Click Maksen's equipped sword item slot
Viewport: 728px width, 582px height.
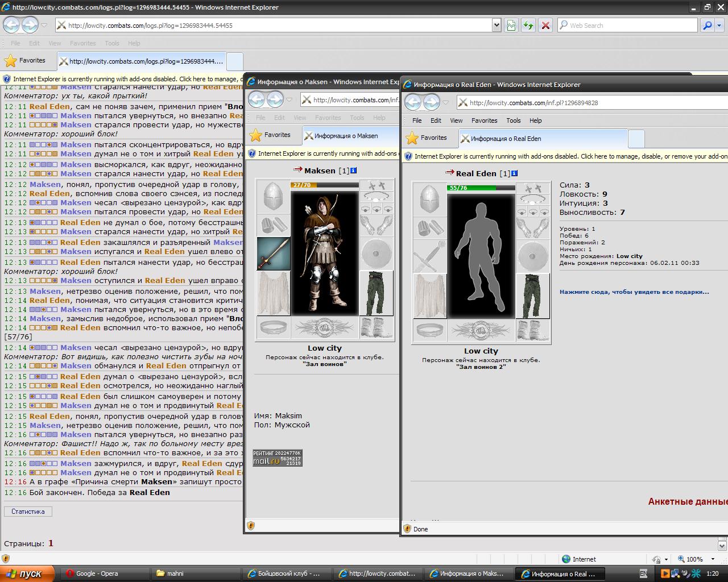tap(273, 253)
